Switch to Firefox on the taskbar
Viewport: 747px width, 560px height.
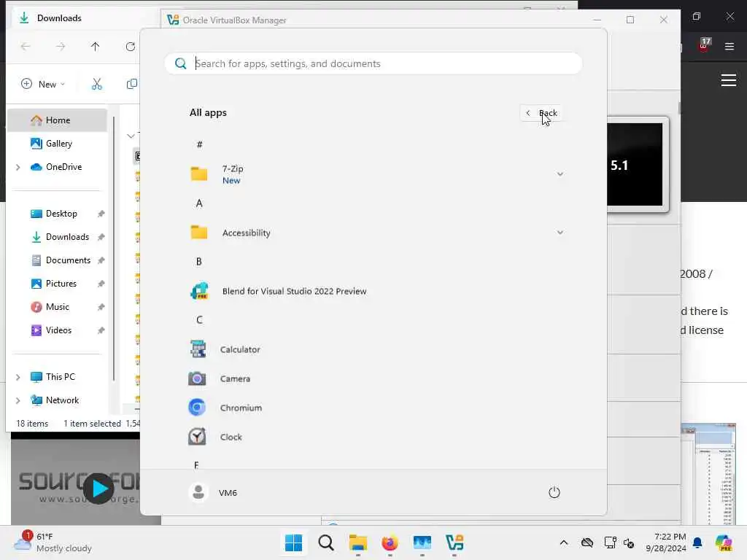click(x=390, y=542)
